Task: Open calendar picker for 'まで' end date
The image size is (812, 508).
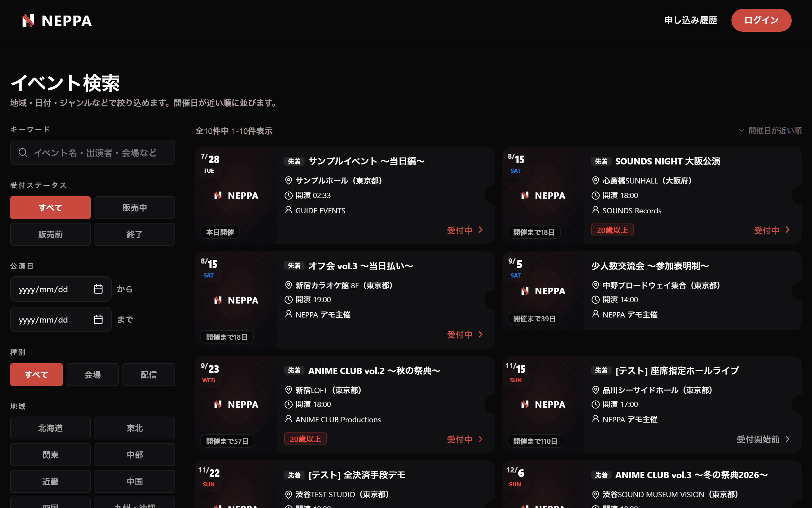Action: (98, 319)
